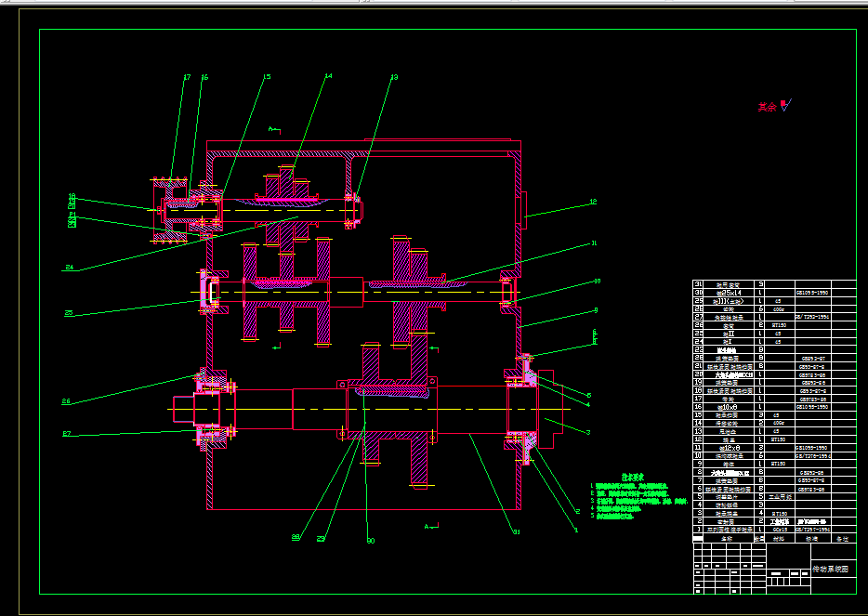Click balloon callout 11 right of the housing

point(594,243)
